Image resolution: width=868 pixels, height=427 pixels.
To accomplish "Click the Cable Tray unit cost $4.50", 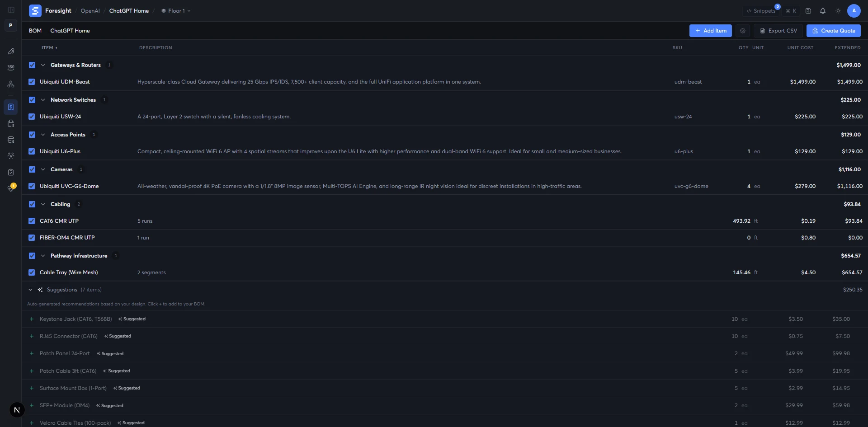I will (808, 272).
